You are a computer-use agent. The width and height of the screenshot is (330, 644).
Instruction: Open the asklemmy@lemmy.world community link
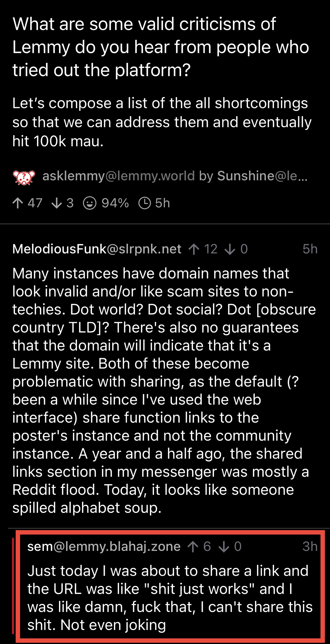119,176
